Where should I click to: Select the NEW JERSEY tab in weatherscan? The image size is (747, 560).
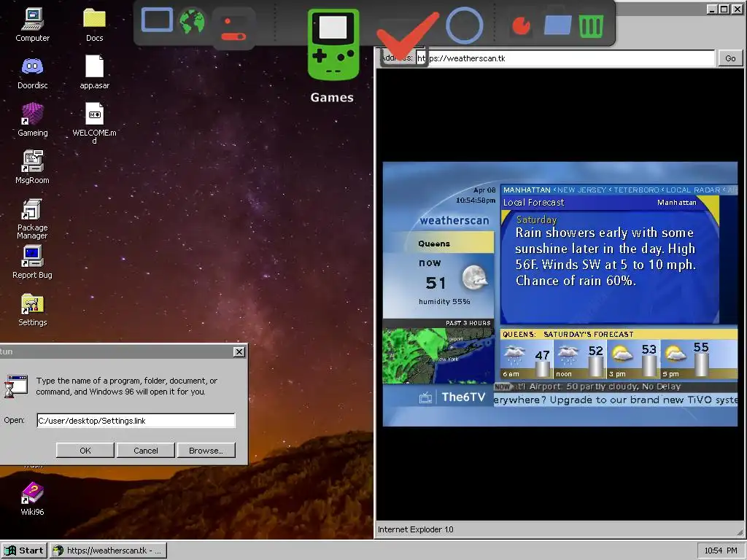coord(581,190)
